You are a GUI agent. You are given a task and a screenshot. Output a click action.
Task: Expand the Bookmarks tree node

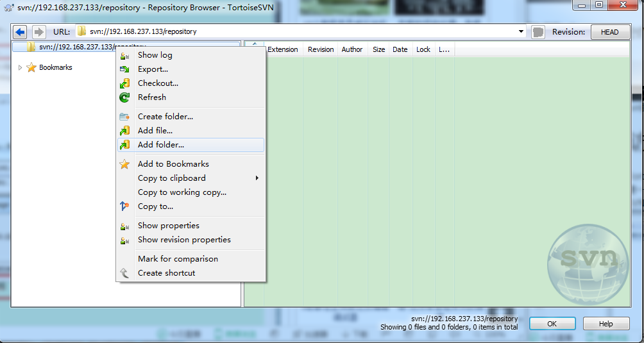pos(20,68)
